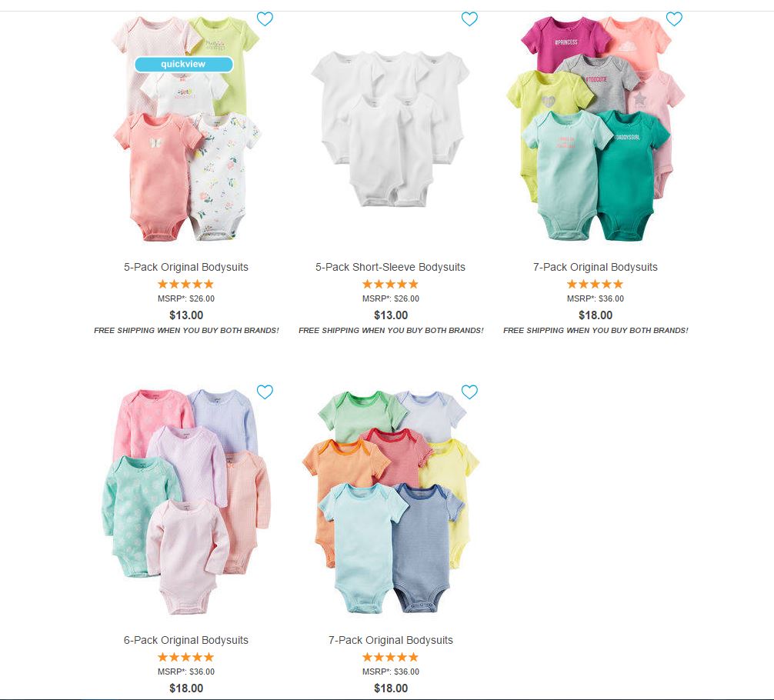
Task: Click heart icon on multicolor 7-Pack with Princess bodysuit
Action: coord(674,18)
